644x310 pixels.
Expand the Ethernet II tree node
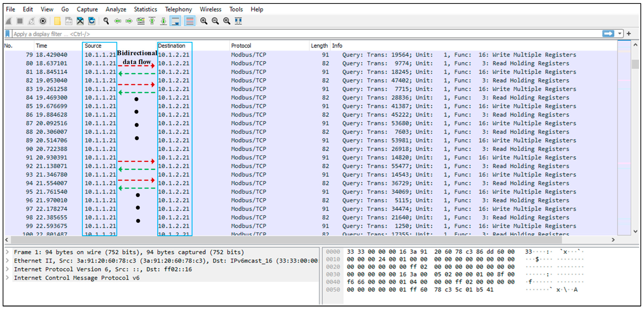[x=8, y=261]
